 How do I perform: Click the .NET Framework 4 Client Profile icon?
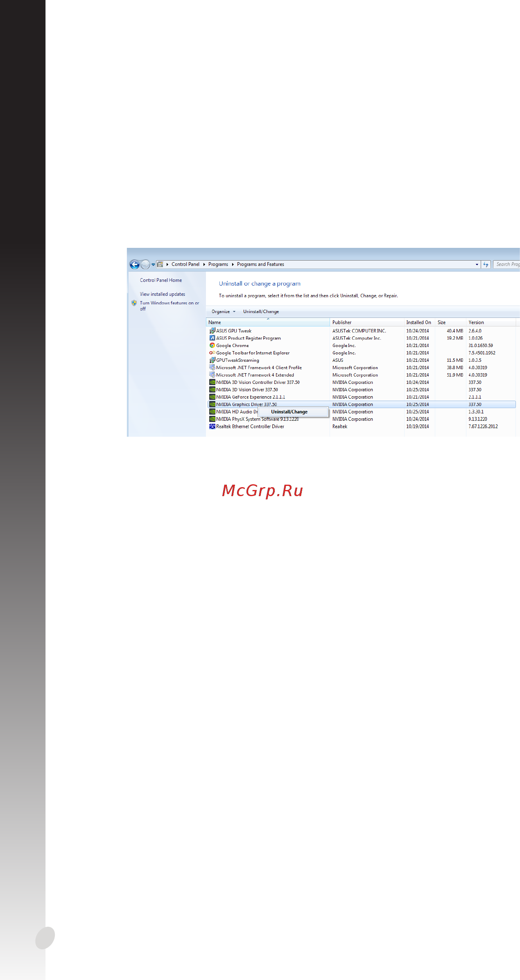212,367
